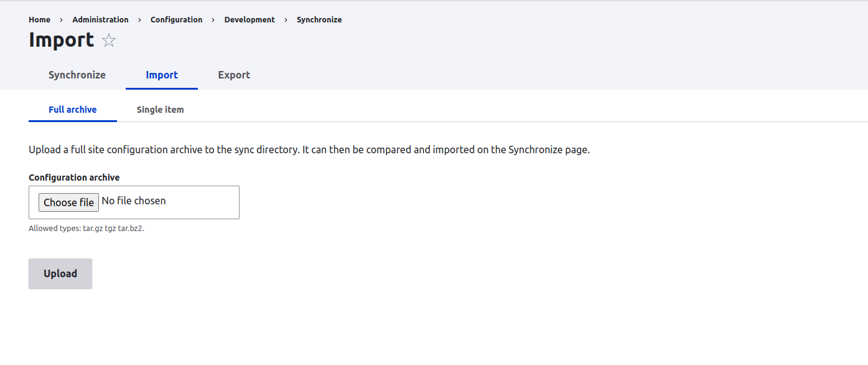Open the Administration breadcrumb link

(100, 19)
